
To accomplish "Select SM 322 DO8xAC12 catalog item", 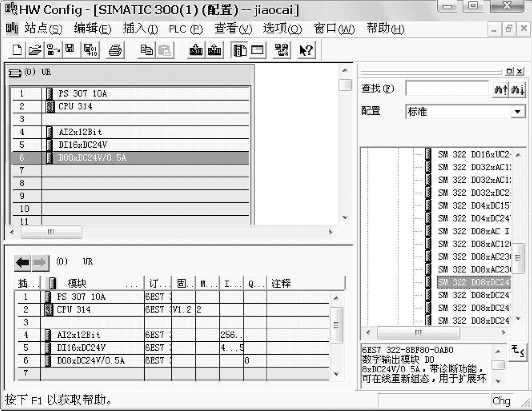I will [x=474, y=244].
